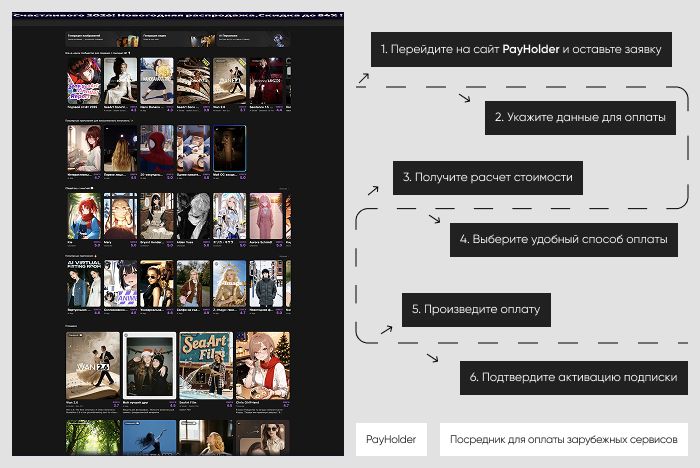Click 'Посредник для оплаты зарубежных сервисов' label
Viewport: 700px width, 468px height.
click(563, 439)
